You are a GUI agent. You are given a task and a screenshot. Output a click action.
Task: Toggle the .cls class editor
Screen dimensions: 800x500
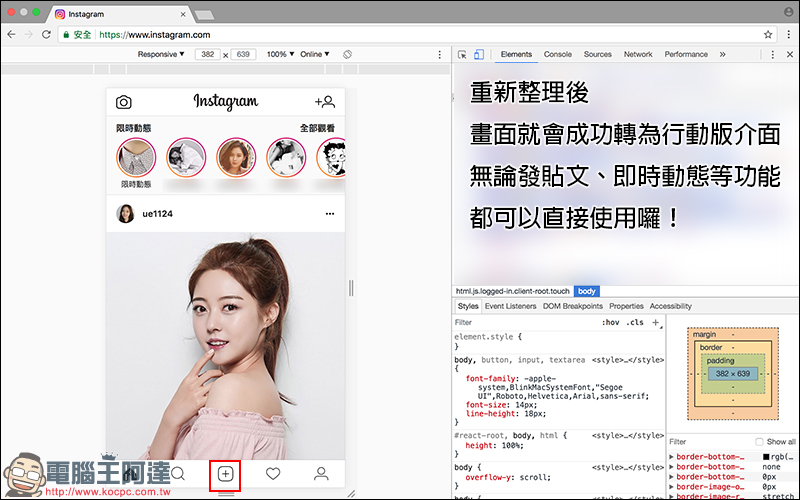pyautogui.click(x=635, y=322)
